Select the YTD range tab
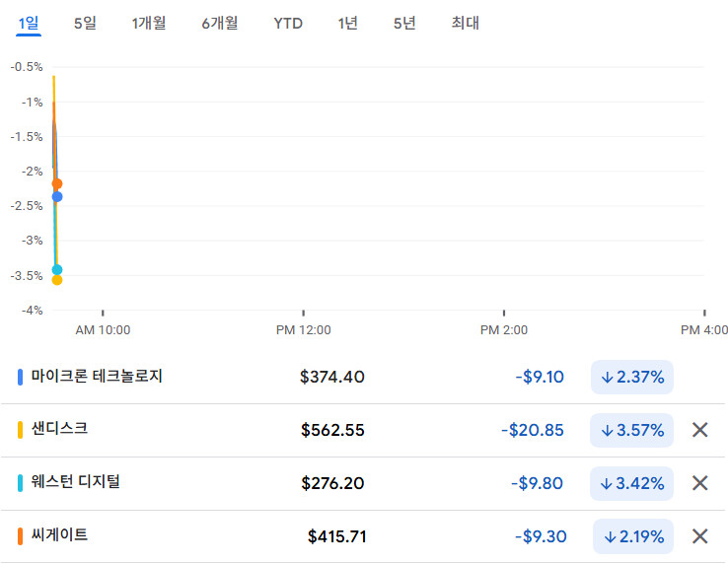 point(288,23)
